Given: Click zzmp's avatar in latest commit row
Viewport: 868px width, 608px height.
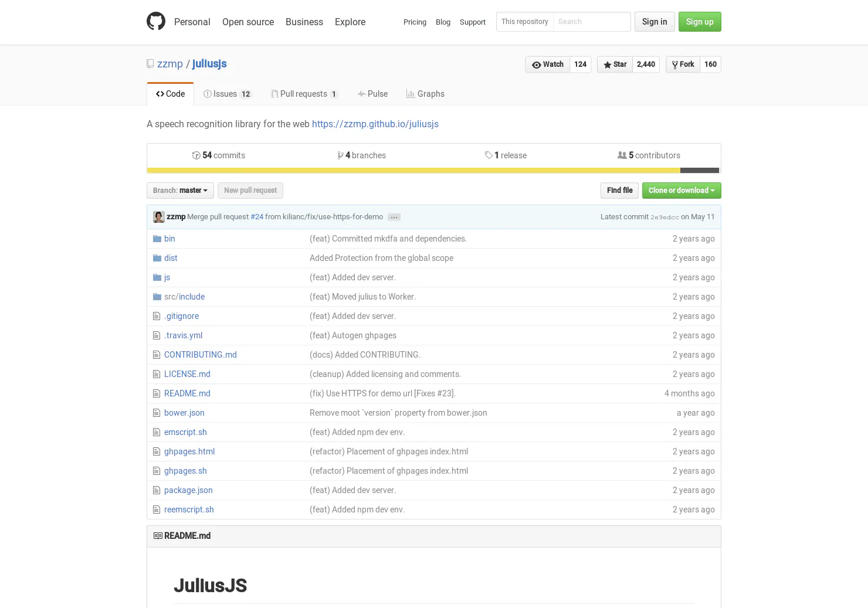Looking at the screenshot, I should coord(159,217).
